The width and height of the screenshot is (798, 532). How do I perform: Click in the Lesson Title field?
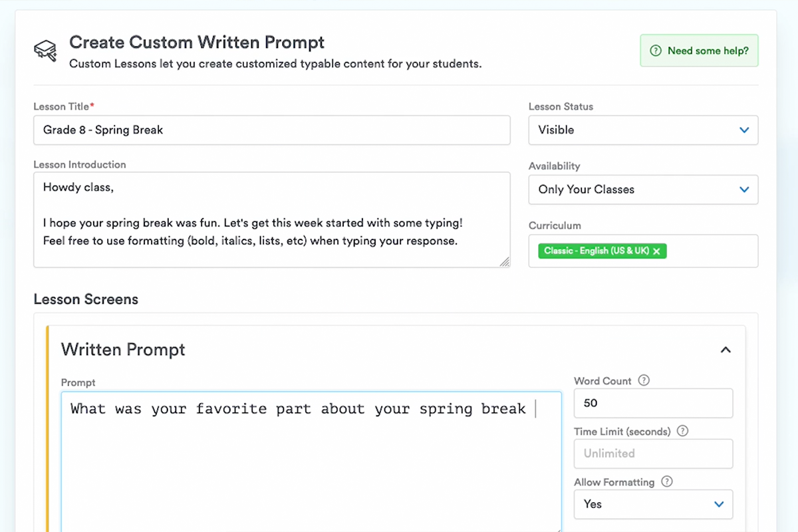[x=271, y=130]
